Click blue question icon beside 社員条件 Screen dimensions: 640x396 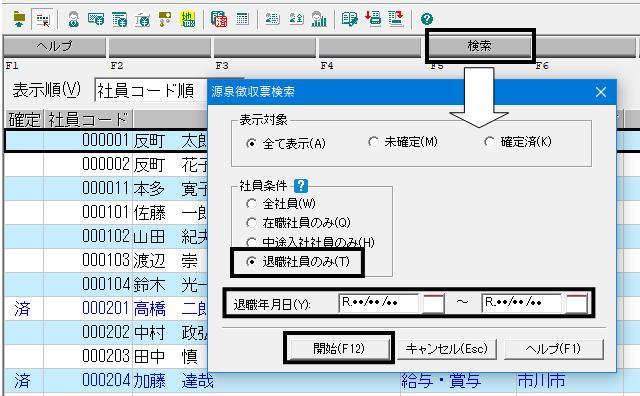301,186
